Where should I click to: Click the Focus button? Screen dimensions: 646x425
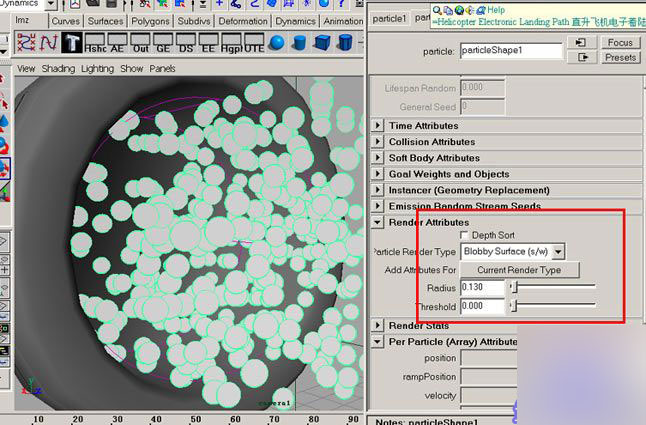coord(620,42)
